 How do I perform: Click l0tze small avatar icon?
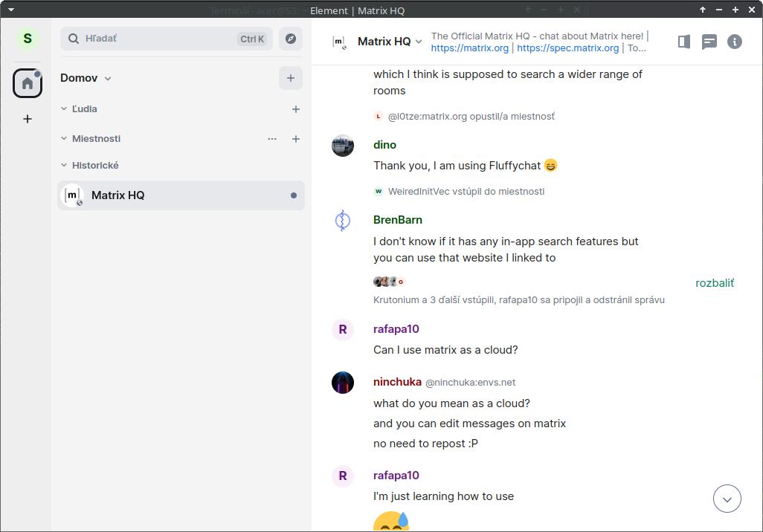[378, 117]
